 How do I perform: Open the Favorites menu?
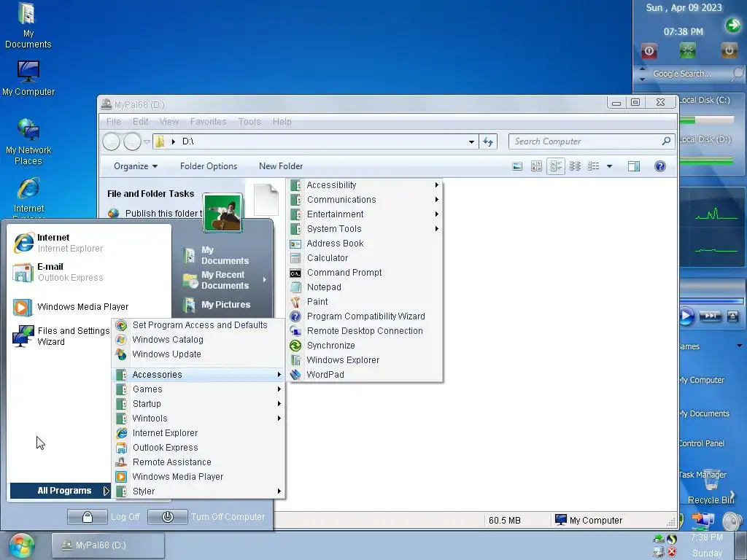208,122
